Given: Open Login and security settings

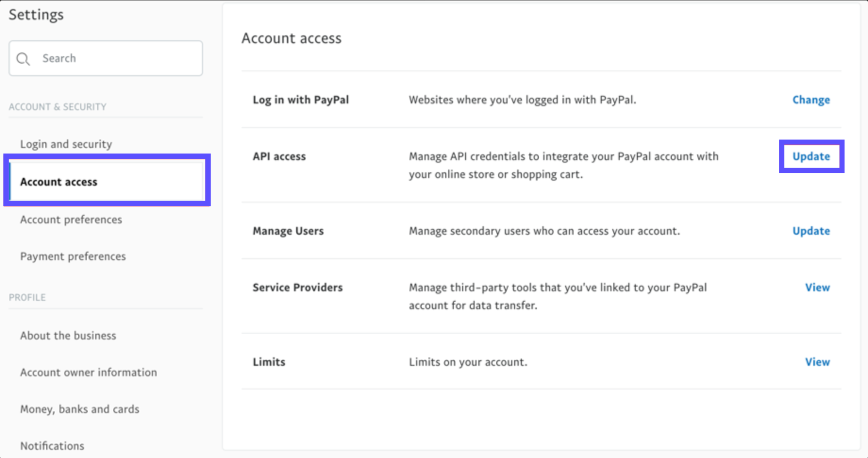Looking at the screenshot, I should [x=66, y=144].
